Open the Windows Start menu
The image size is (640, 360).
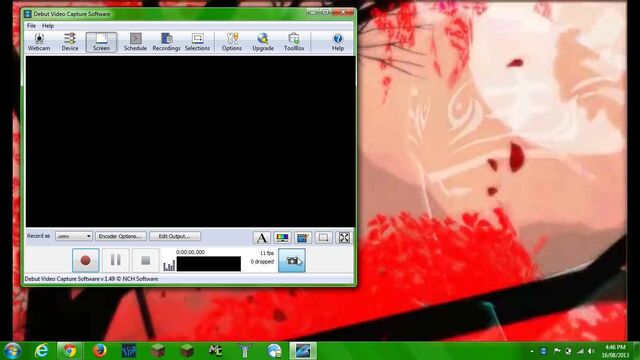coord(11,351)
